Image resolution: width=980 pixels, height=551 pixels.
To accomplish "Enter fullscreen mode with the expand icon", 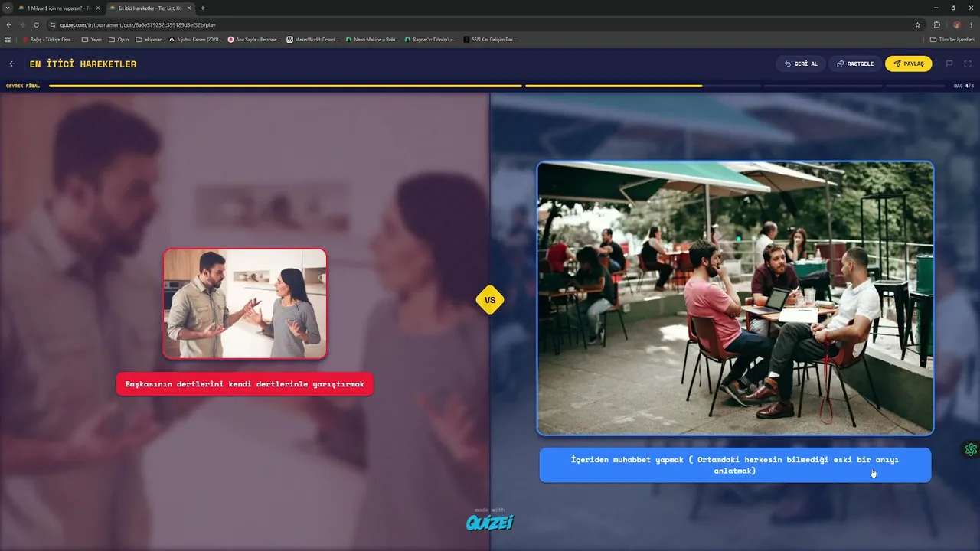I will tap(968, 64).
